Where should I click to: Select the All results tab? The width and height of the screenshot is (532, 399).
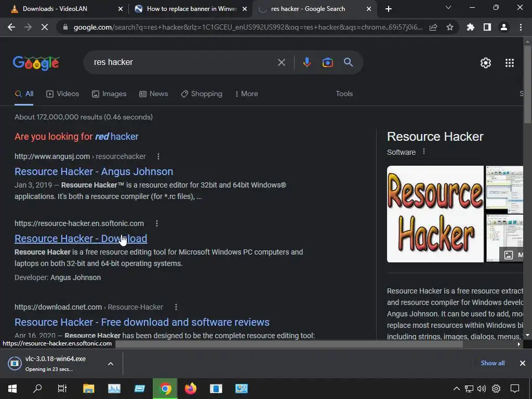tap(24, 94)
